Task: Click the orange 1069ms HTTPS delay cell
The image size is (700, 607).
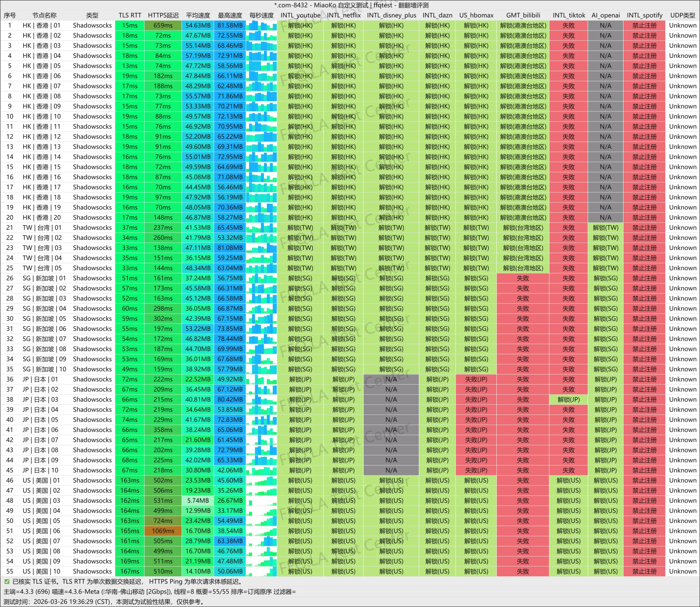Action: click(x=163, y=531)
